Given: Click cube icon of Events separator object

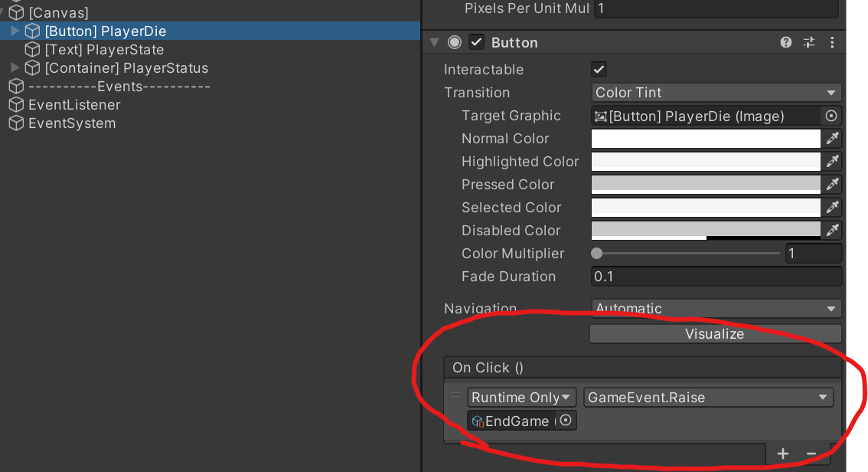Looking at the screenshot, I should [x=17, y=86].
